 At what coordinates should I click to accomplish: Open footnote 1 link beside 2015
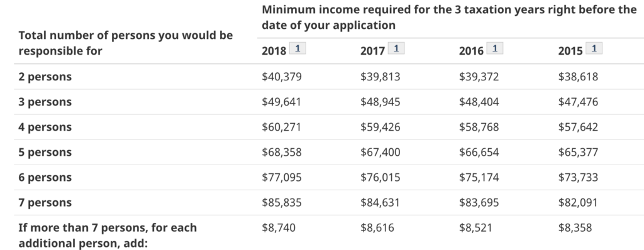(594, 48)
